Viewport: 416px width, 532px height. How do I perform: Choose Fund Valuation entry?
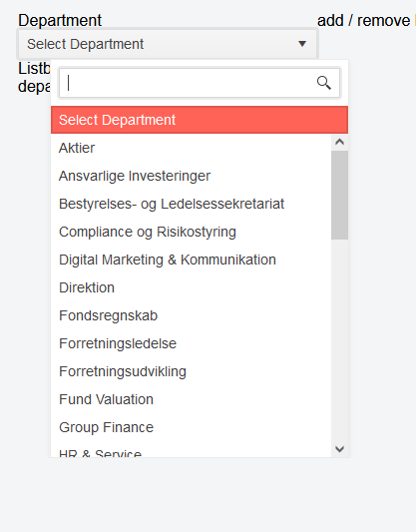(191, 399)
